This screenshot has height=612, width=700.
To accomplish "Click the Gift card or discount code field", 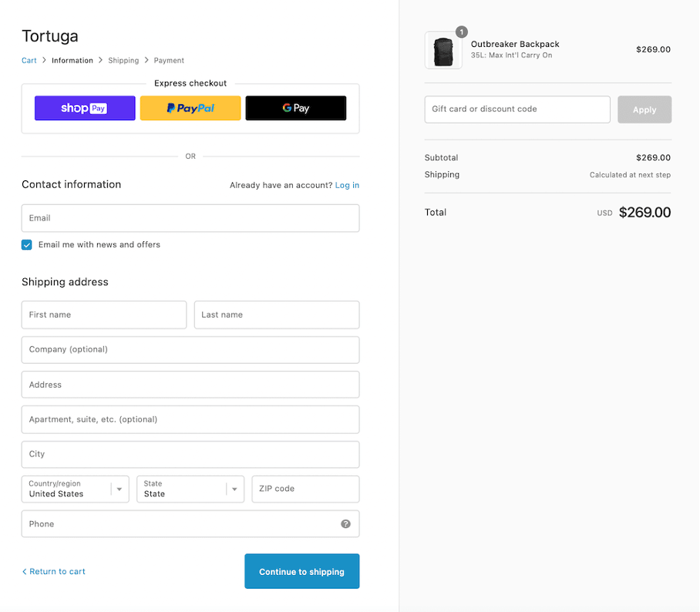I will 517,109.
